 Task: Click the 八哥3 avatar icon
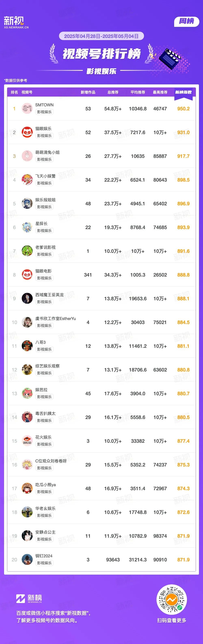coord(27,346)
